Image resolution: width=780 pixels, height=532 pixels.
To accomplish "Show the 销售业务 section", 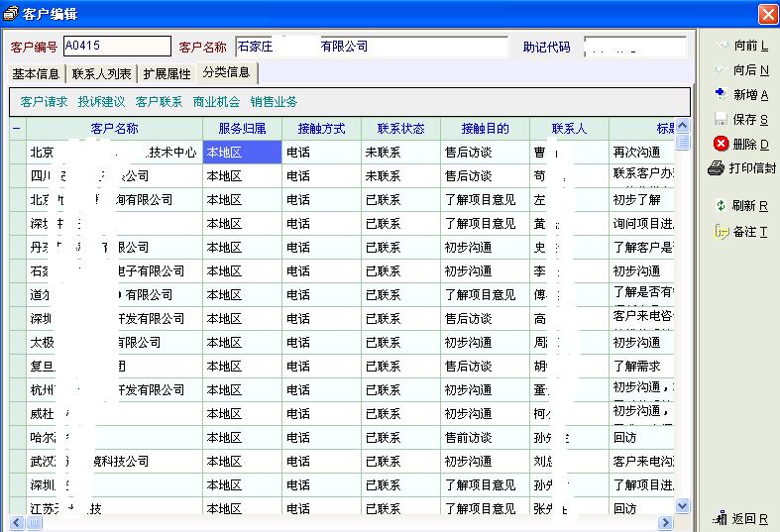I will point(274,101).
